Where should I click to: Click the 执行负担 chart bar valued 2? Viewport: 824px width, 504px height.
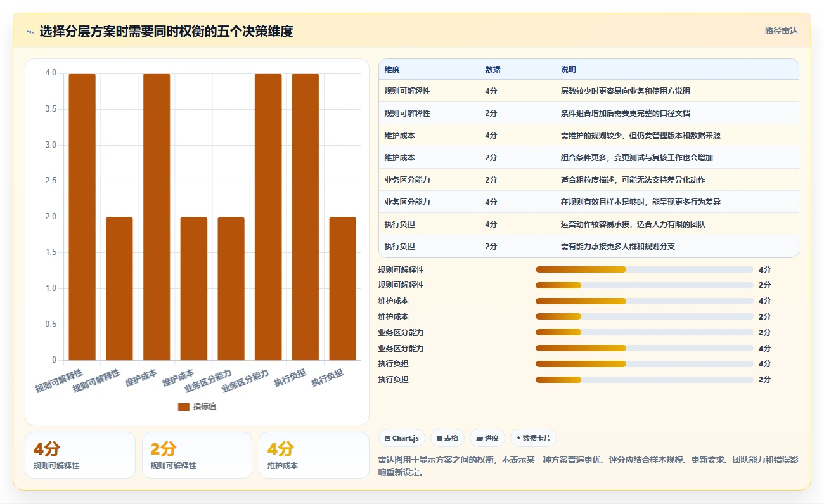tap(342, 288)
